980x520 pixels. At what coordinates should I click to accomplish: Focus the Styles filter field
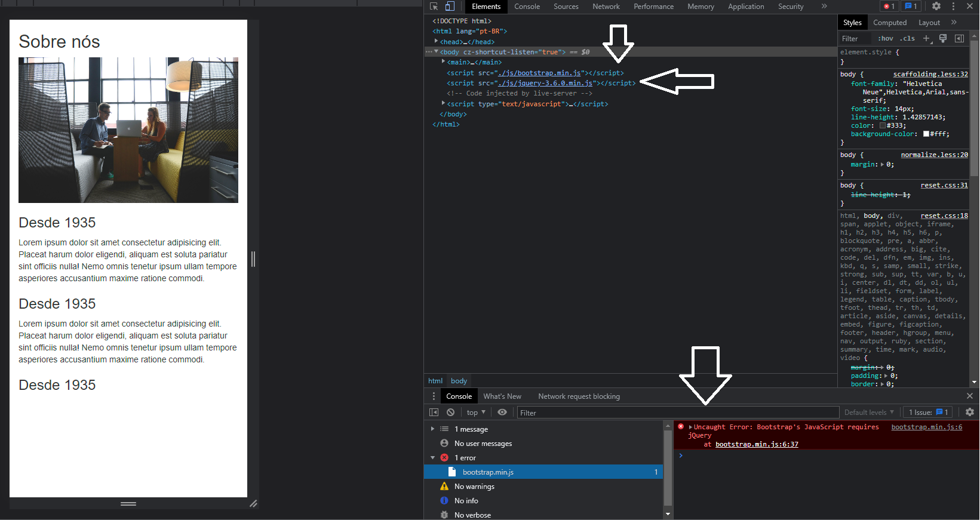click(856, 39)
